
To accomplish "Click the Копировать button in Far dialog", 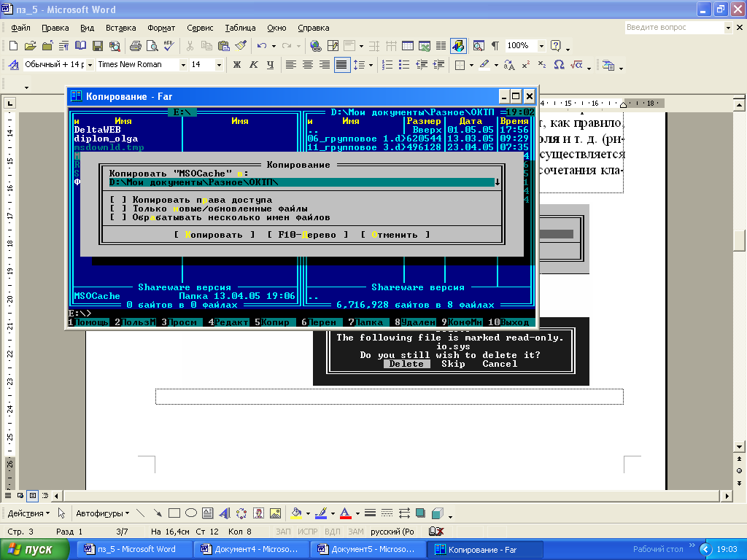I will point(214,235).
